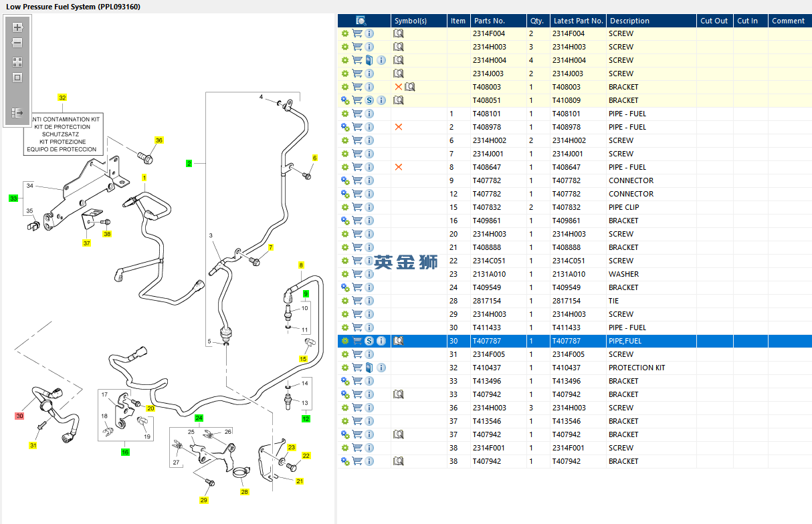Sort by the Description column header
The width and height of the screenshot is (812, 524).
pyautogui.click(x=651, y=21)
